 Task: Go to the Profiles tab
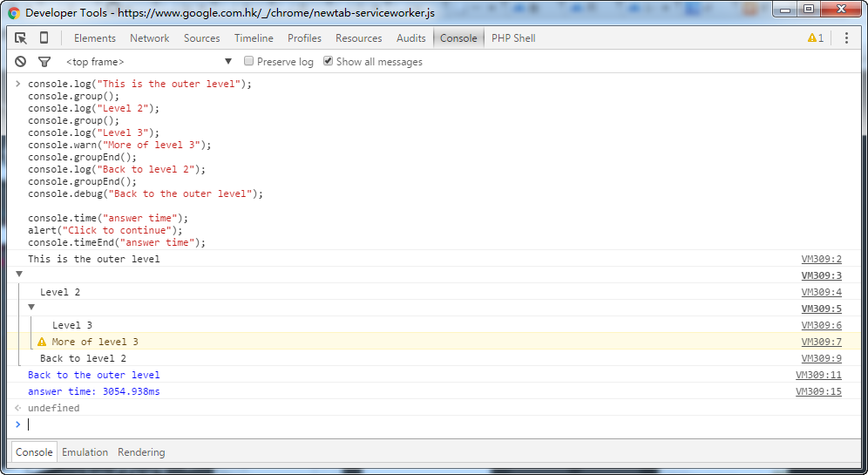[304, 38]
